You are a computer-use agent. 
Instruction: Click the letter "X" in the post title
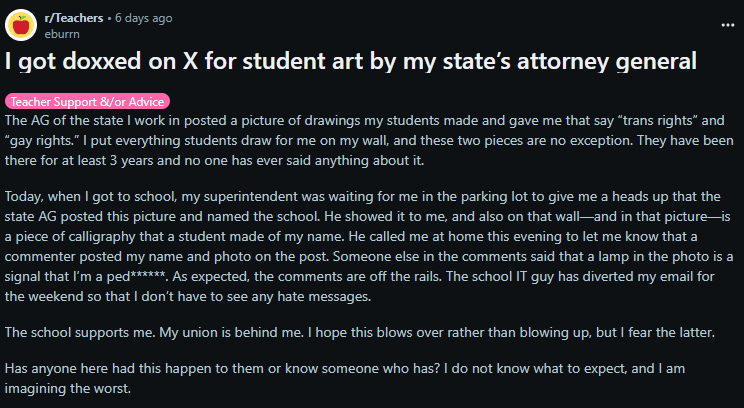point(190,61)
